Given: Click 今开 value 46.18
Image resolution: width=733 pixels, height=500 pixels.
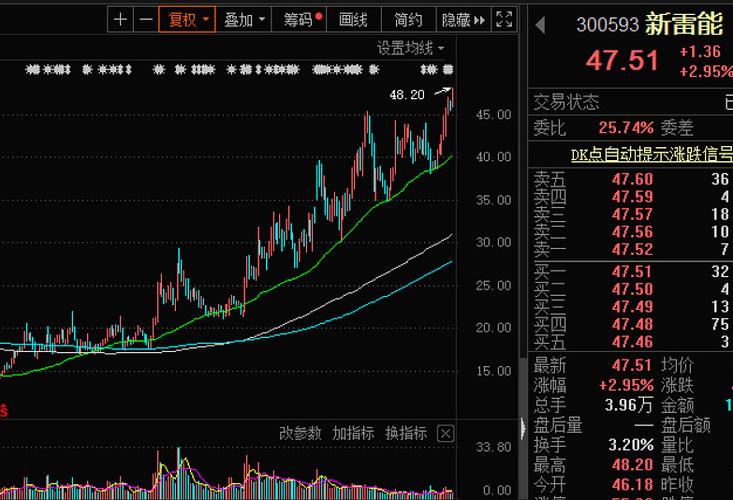Looking at the screenshot, I should click(x=632, y=485).
